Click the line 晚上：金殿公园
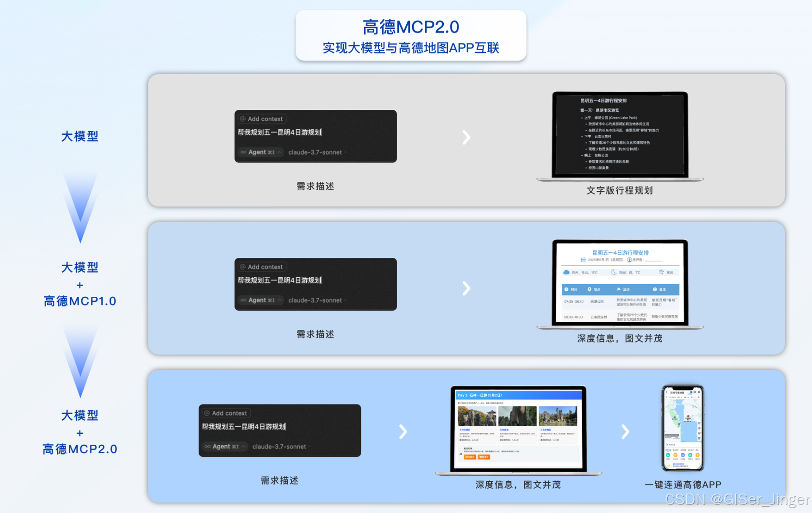 (596, 155)
